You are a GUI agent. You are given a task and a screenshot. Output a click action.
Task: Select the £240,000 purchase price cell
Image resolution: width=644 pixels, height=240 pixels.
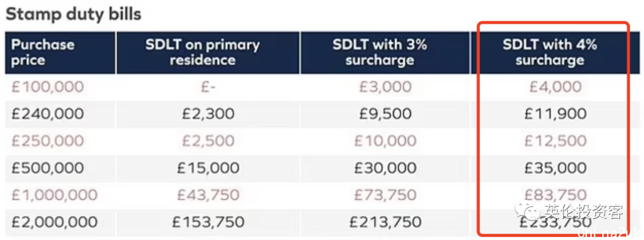pos(47,114)
